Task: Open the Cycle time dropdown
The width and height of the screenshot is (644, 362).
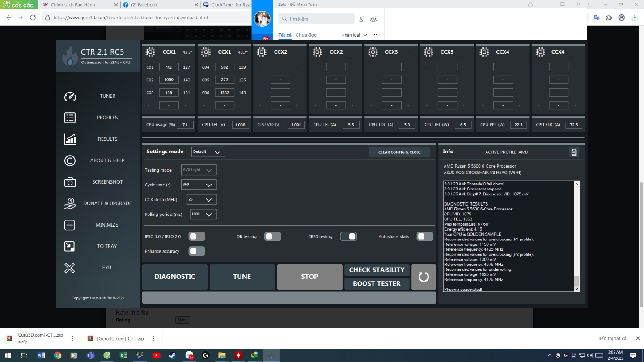Action: point(199,185)
